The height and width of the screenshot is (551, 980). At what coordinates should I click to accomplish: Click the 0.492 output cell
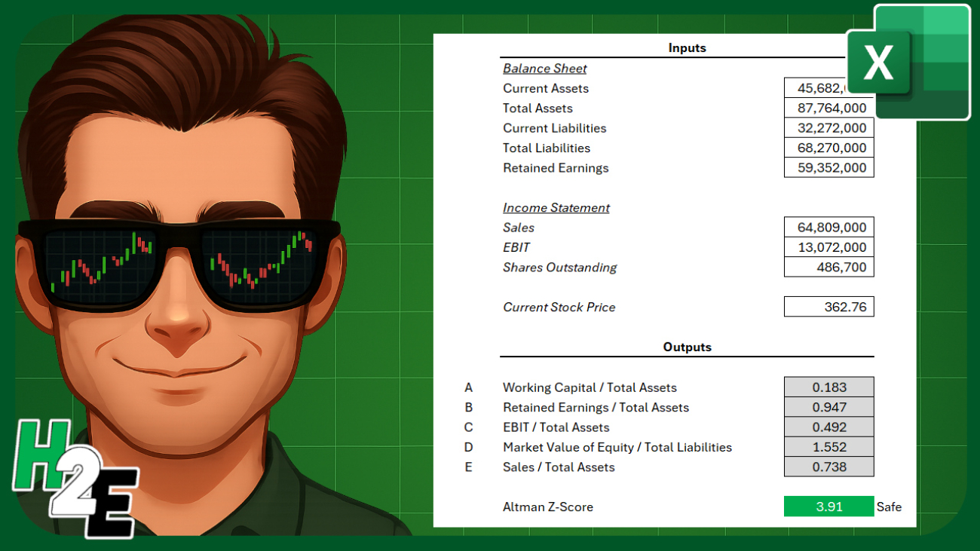coord(828,427)
